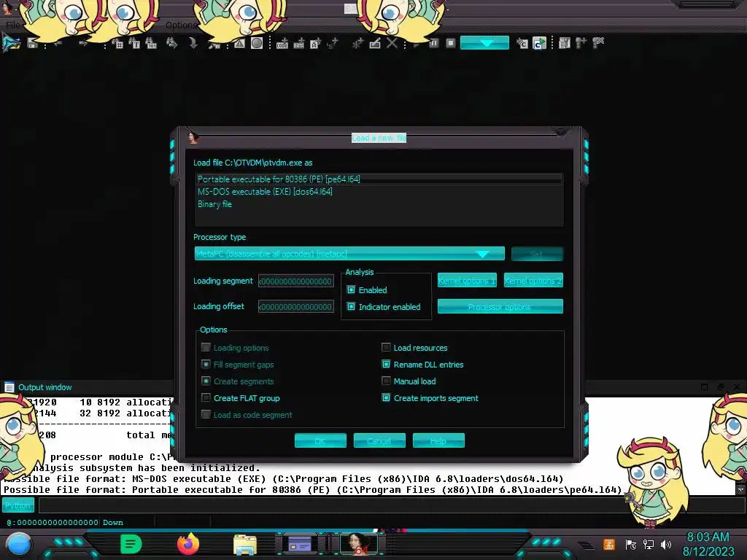
Task: Toggle the Rename DLL entries checkbox
Action: 386,365
